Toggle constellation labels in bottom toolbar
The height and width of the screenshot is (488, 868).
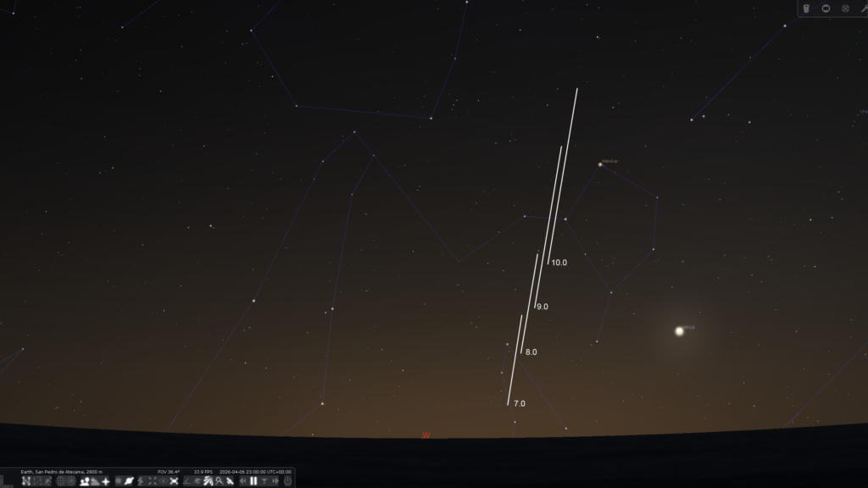click(37, 481)
